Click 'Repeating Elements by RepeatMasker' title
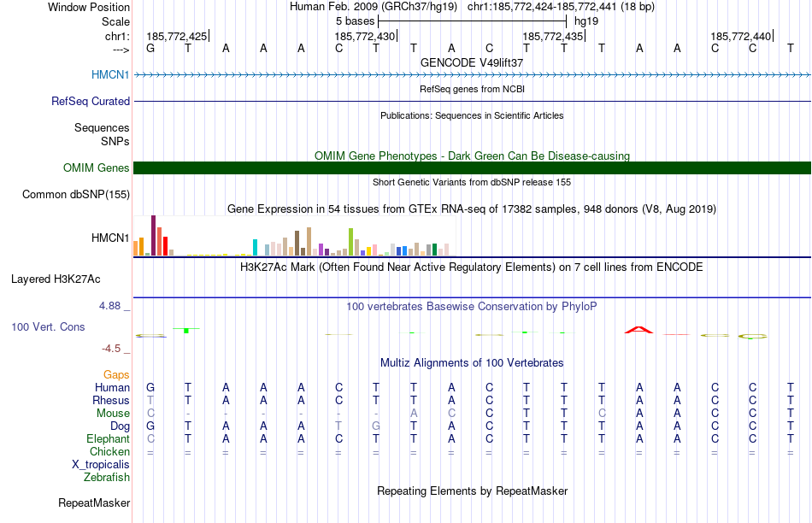812x523 pixels. coord(473,491)
